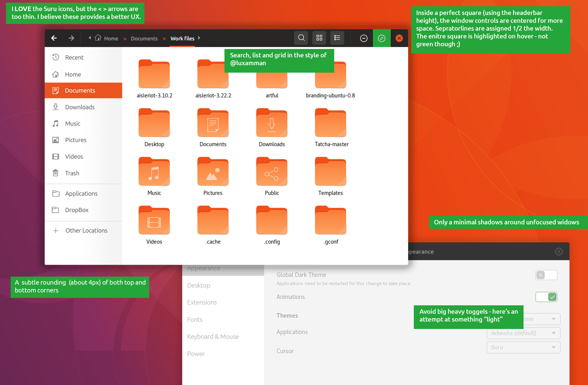Toggle the Global Dark Theme switch
The image size is (588, 385).
click(x=546, y=275)
